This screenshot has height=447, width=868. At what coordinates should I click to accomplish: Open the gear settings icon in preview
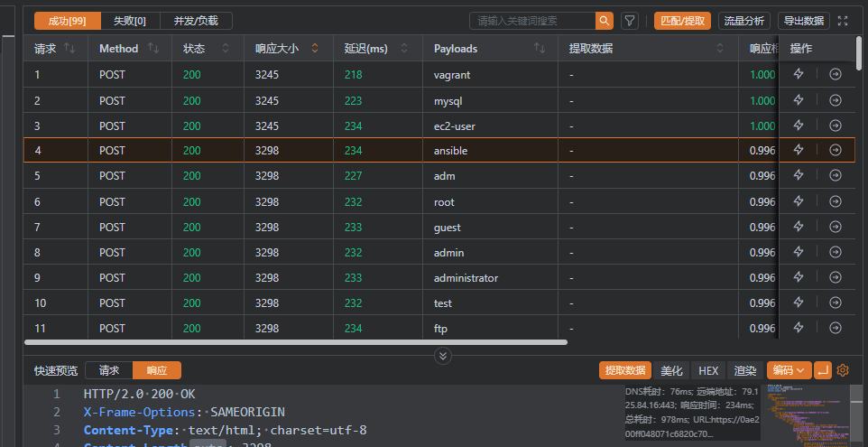point(843,370)
